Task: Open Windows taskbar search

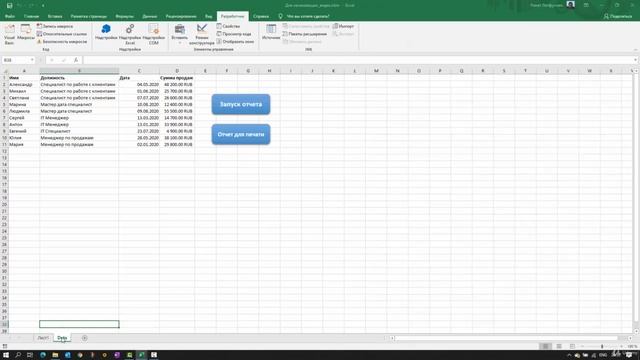Action: click(x=18, y=355)
